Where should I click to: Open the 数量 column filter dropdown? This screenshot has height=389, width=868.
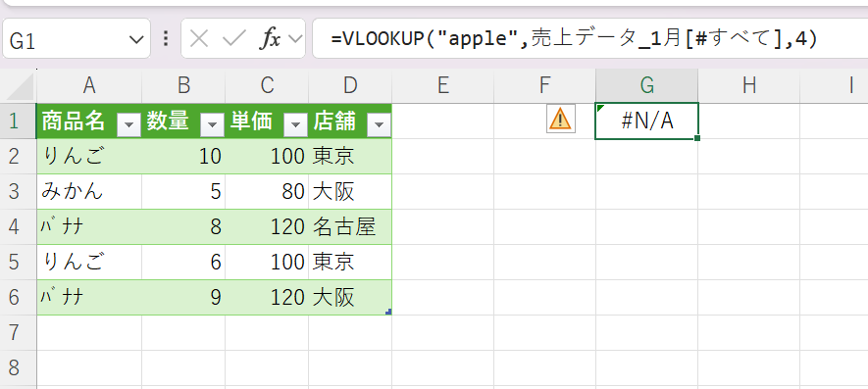tap(213, 125)
